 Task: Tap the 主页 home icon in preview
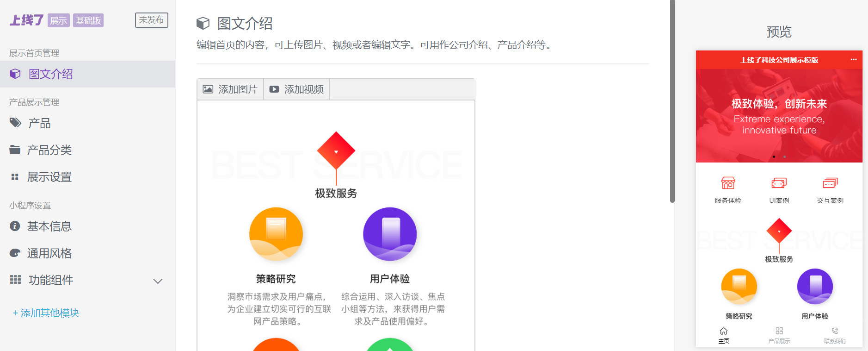click(x=724, y=331)
